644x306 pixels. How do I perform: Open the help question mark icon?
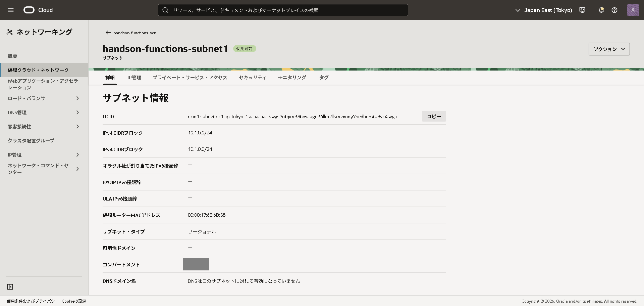point(614,10)
